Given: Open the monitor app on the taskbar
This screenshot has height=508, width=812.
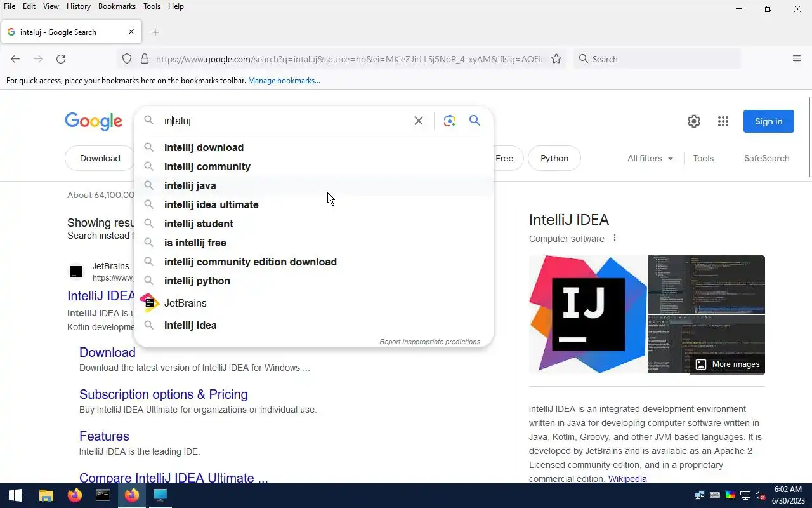Looking at the screenshot, I should click(x=160, y=495).
